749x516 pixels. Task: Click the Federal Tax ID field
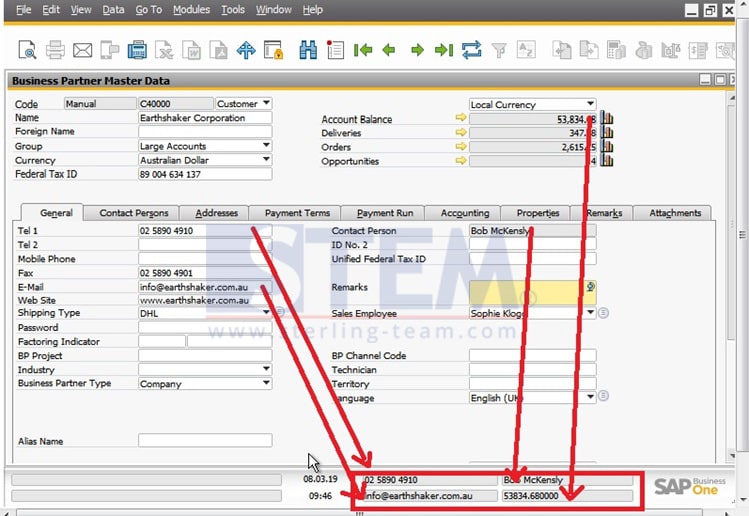(205, 174)
